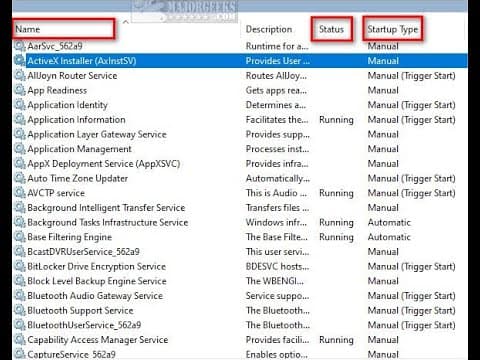Select the AarSvc_562a9 service name

(55, 46)
